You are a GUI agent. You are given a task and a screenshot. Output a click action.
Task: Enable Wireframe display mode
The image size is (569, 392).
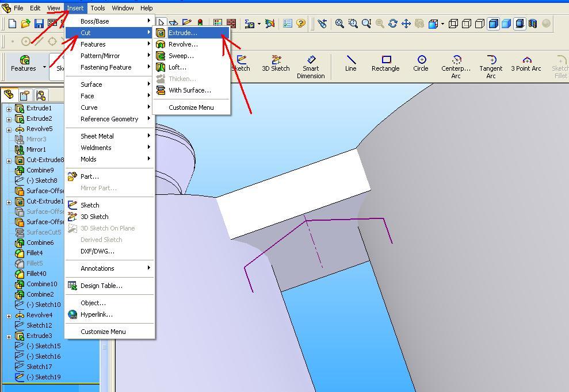[x=453, y=24]
